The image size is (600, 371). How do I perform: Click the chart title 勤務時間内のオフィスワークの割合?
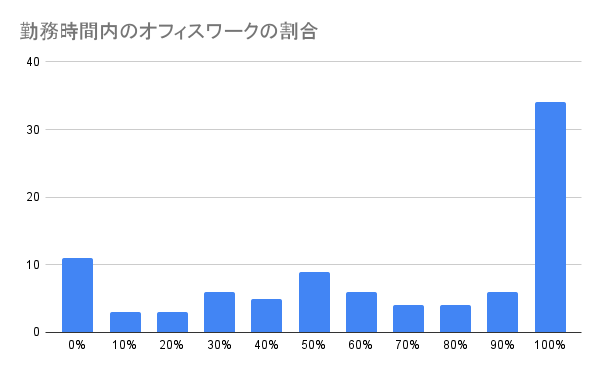(168, 31)
